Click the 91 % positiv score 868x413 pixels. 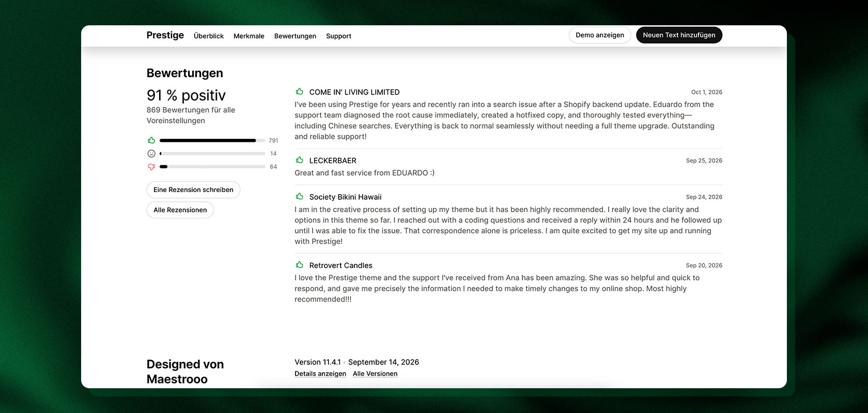click(x=186, y=96)
